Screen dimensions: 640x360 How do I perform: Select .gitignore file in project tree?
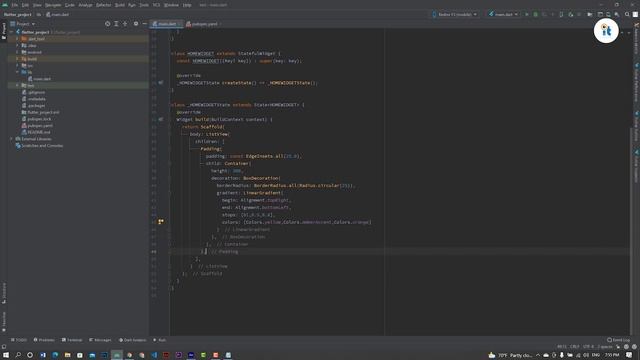click(x=33, y=92)
